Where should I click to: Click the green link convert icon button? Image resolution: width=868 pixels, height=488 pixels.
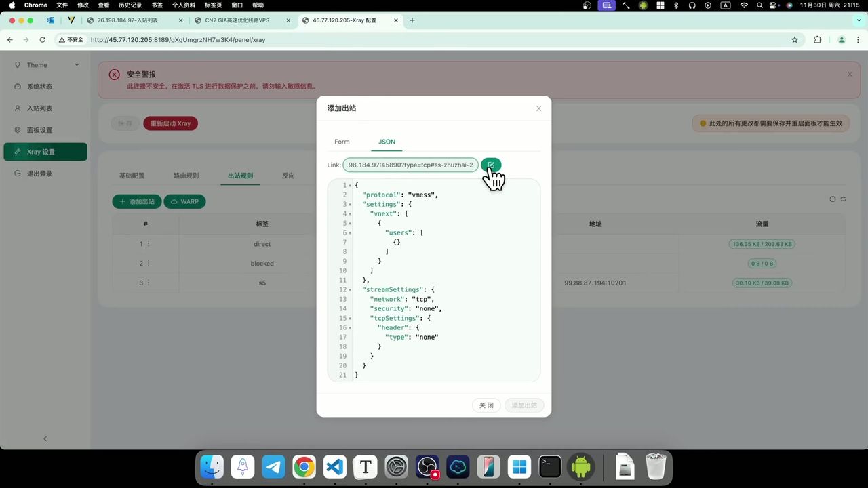pos(490,165)
